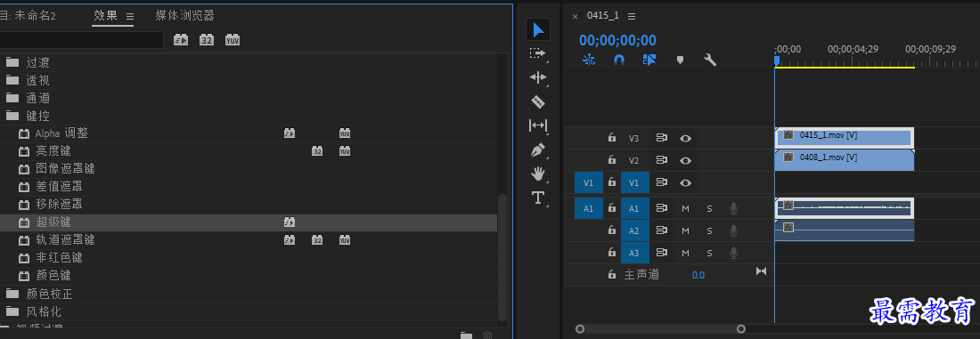Filter effects by 32-bit color badge
This screenshot has height=339, width=980.
tap(207, 40)
